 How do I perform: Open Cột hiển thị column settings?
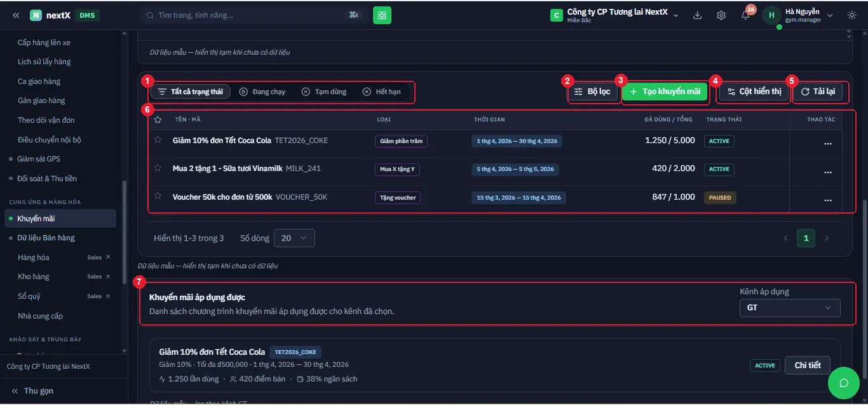click(754, 92)
